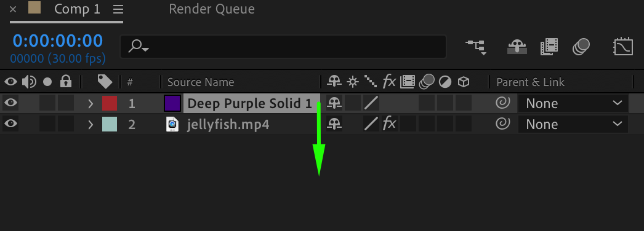The height and width of the screenshot is (231, 644).
Task: Open the Graph Editor icon
Action: (x=623, y=47)
